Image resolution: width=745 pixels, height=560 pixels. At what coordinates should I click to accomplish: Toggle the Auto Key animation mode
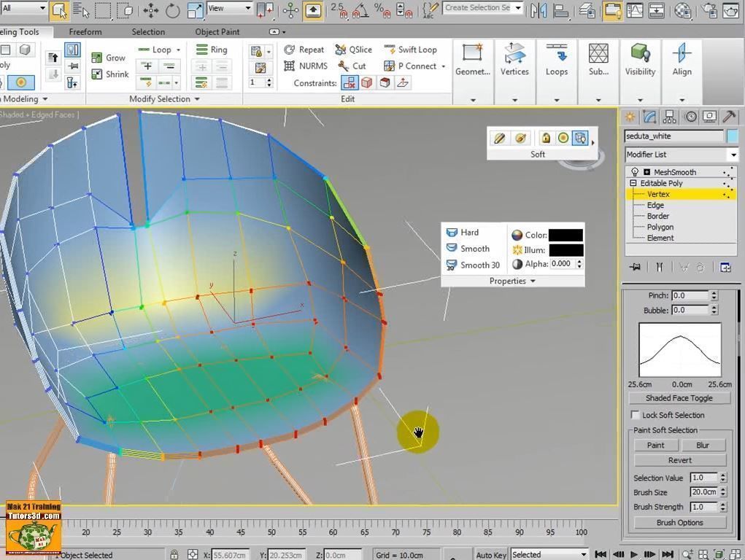pyautogui.click(x=490, y=555)
